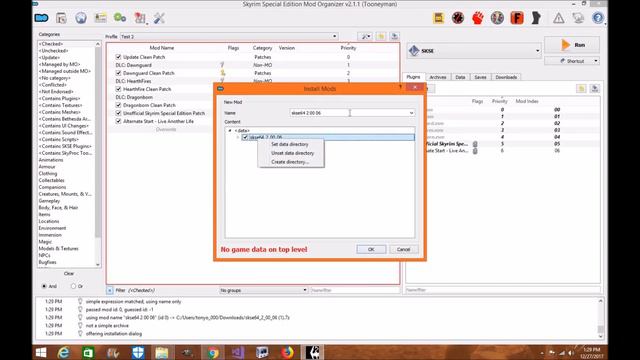Image resolution: width=640 pixels, height=360 pixels.
Task: Click Cancel in Install Mods dialog
Action: (x=403, y=249)
